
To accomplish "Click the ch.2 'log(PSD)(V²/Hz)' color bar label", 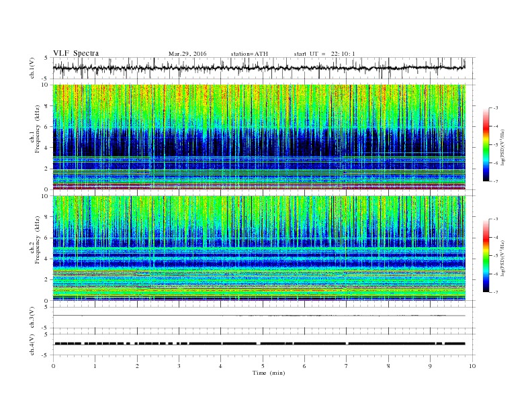I will [502, 258].
